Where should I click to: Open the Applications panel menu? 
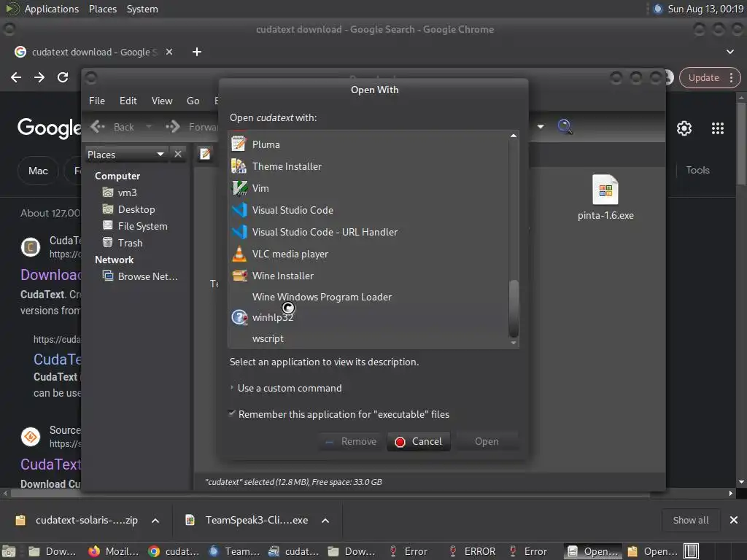(x=52, y=9)
